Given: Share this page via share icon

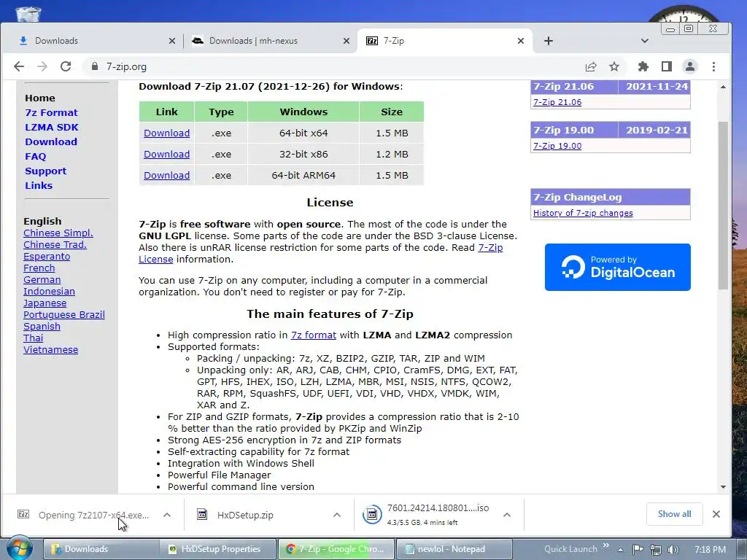Looking at the screenshot, I should click(x=591, y=66).
